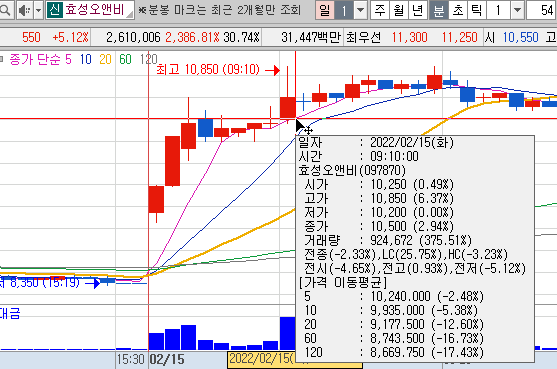The image size is (557, 369).
Task: Switch to the 월 monthly period
Action: [399, 10]
